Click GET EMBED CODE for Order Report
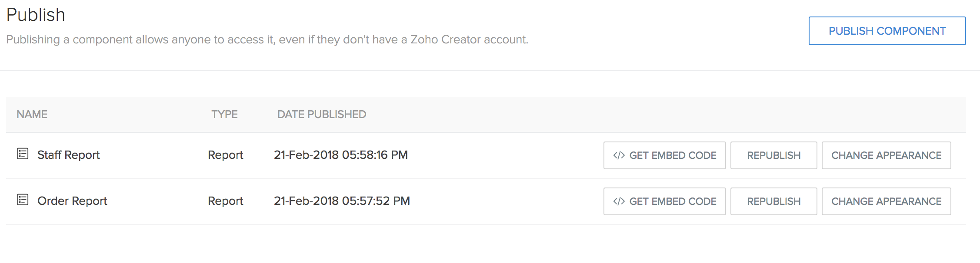The image size is (980, 263). tap(664, 201)
